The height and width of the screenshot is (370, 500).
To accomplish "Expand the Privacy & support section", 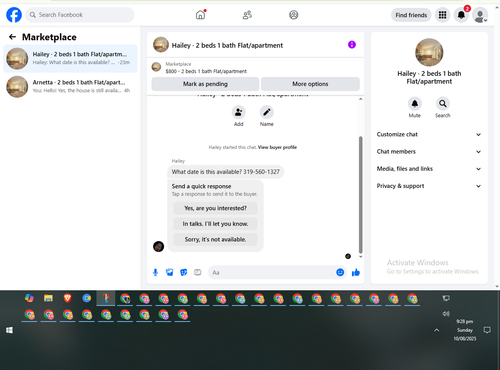I will pyautogui.click(x=429, y=186).
